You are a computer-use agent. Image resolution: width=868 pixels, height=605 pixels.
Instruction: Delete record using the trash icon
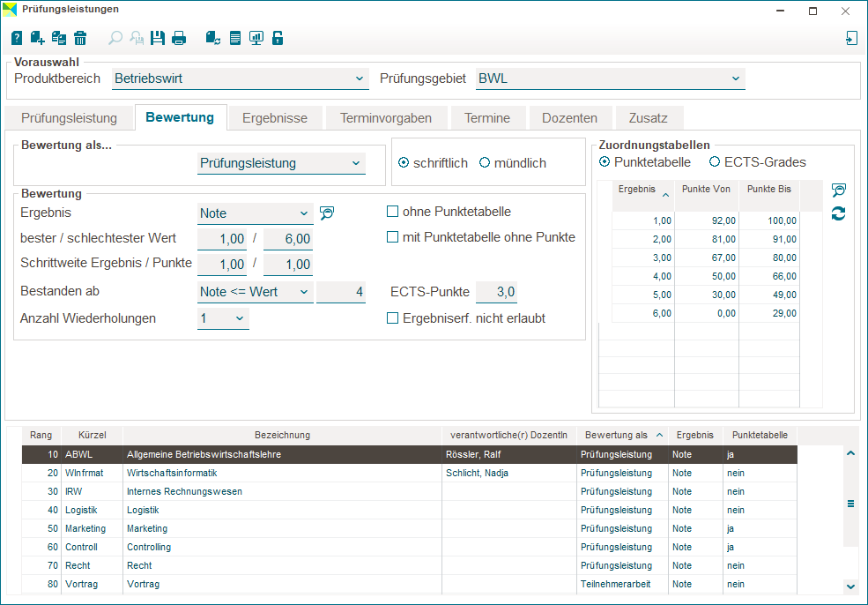[80, 38]
